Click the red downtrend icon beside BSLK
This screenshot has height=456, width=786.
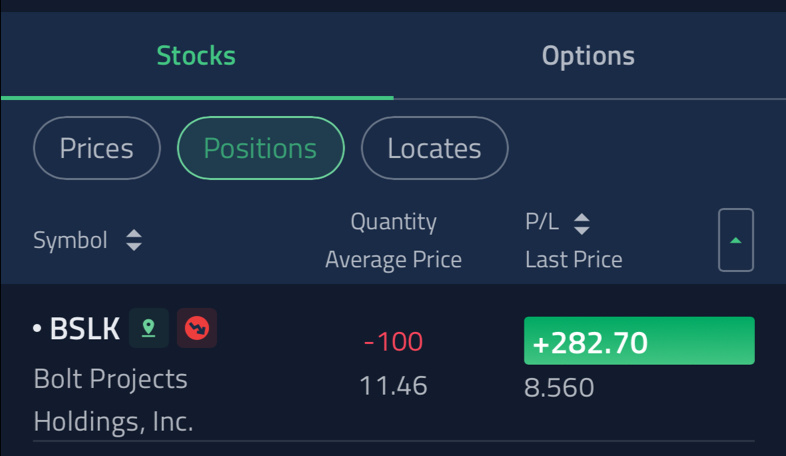(197, 328)
